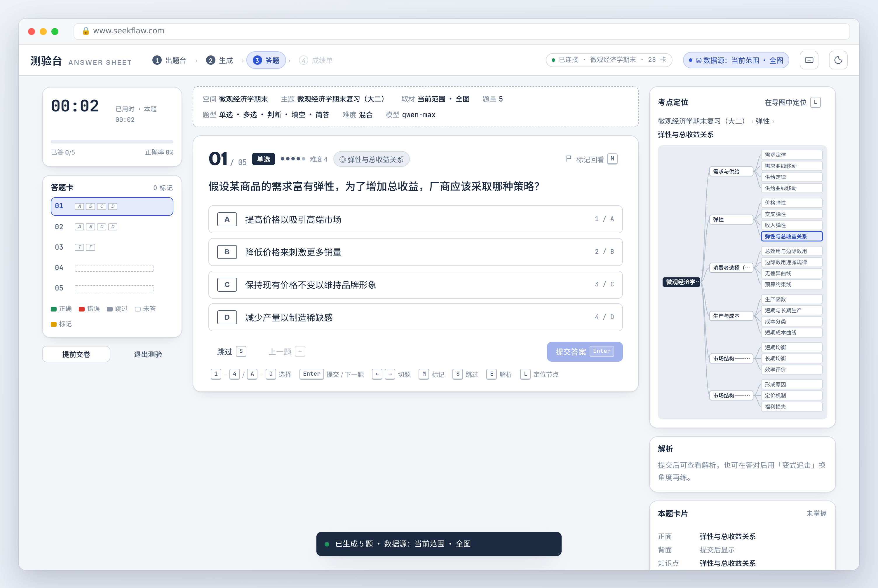Mark bubble A for question 02 in answer card
The image size is (878, 588).
click(79, 227)
